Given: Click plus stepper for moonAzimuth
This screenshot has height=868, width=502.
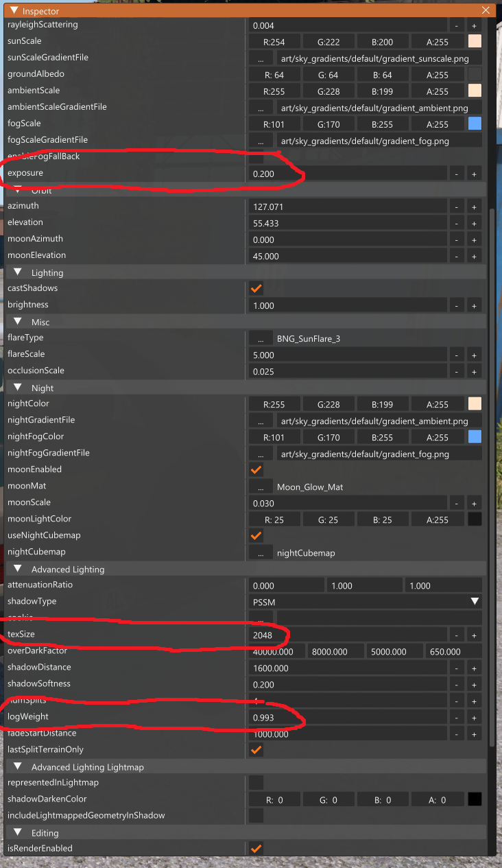Looking at the screenshot, I should [x=474, y=239].
